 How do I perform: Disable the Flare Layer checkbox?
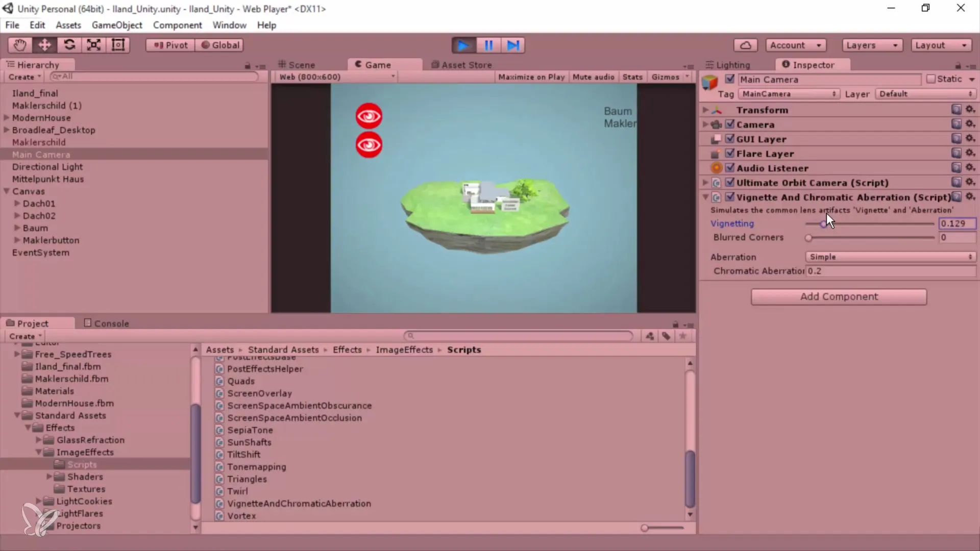tap(730, 153)
